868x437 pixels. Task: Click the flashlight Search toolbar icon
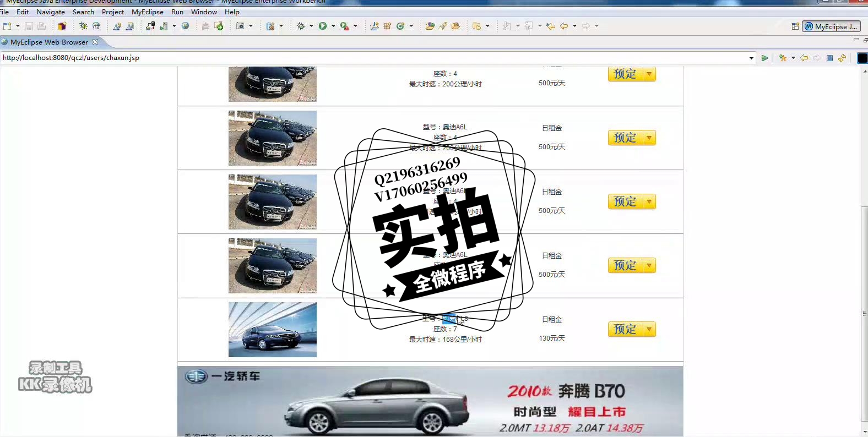(x=443, y=26)
